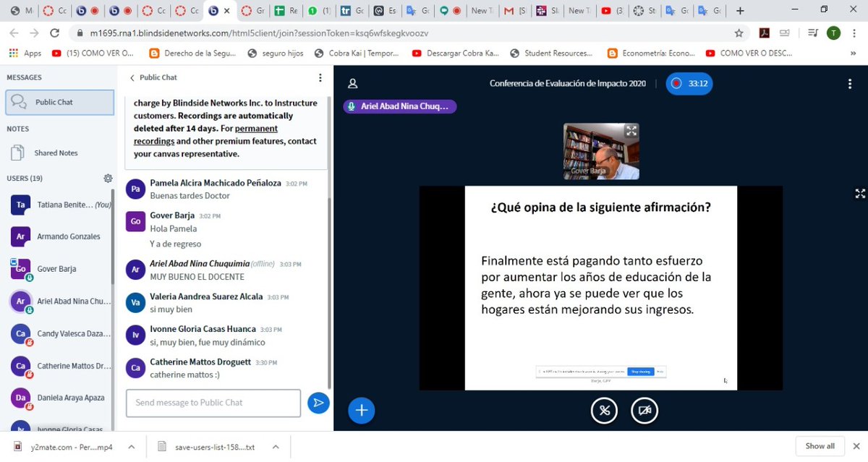Open the Public Chat conversation
Viewport: 868px width, 462px height.
[x=59, y=103]
